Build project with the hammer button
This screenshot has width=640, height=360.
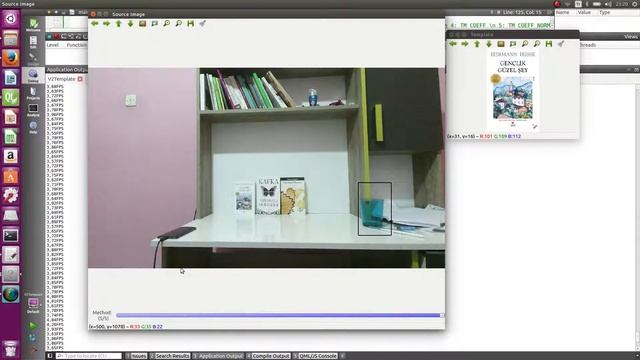pyautogui.click(x=33, y=349)
